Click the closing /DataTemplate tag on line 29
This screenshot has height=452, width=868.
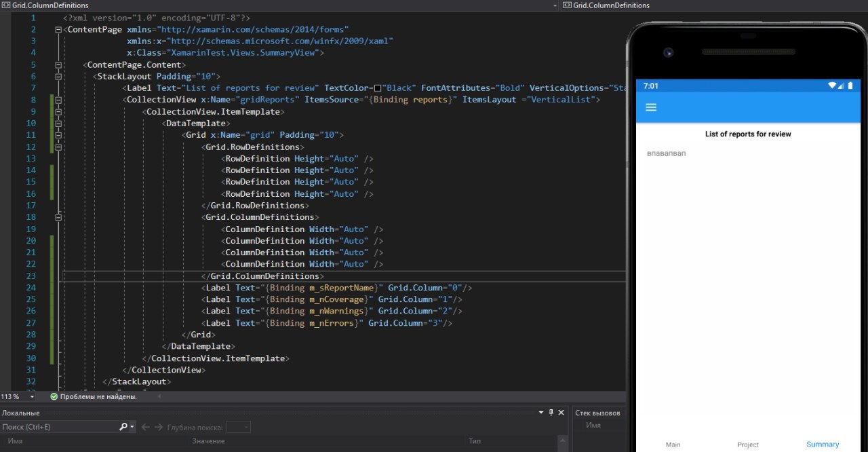coord(199,346)
